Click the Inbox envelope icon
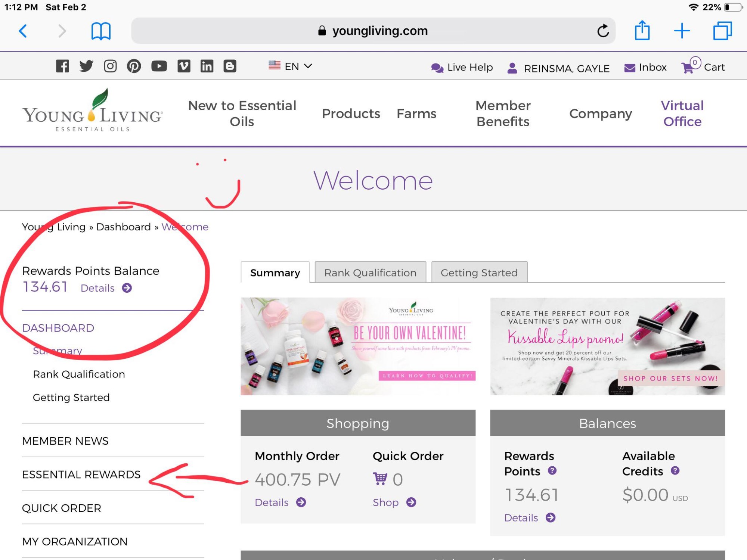 [630, 68]
